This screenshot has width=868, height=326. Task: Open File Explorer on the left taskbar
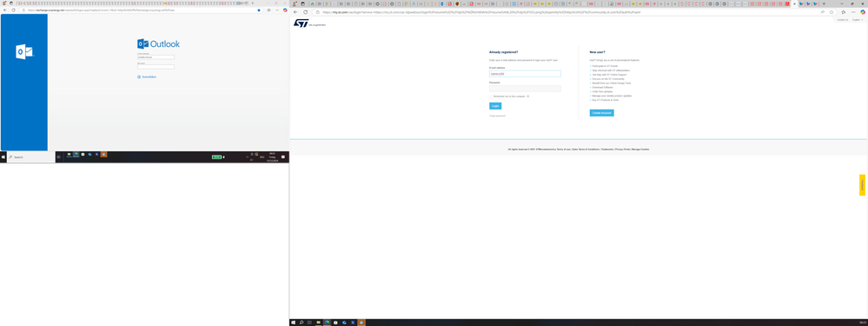tap(70, 155)
